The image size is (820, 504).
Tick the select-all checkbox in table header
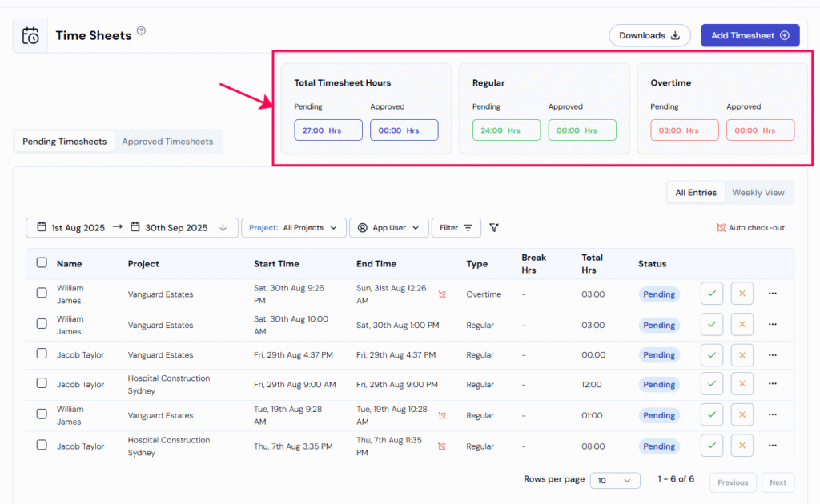point(42,263)
